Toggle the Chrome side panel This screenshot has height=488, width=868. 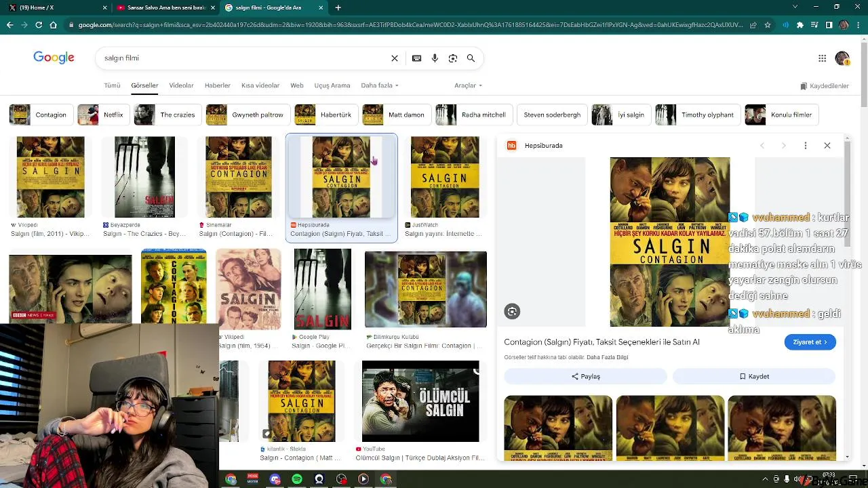point(829,25)
